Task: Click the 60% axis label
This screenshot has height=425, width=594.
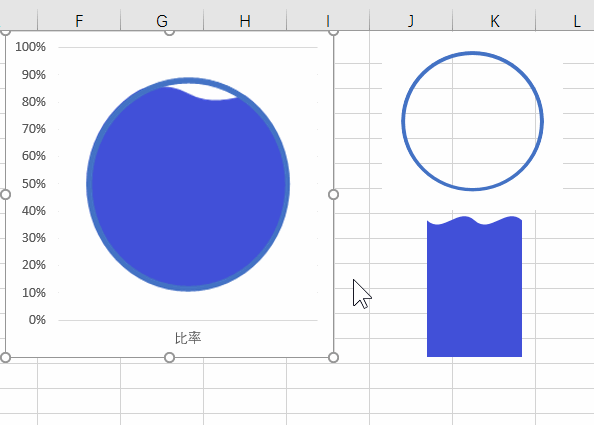Action: (x=34, y=156)
